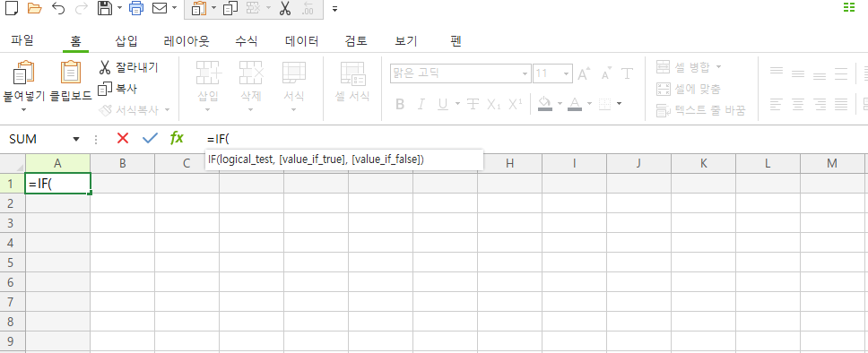Click the cell borders icon
The image size is (868, 353).
pos(605,103)
